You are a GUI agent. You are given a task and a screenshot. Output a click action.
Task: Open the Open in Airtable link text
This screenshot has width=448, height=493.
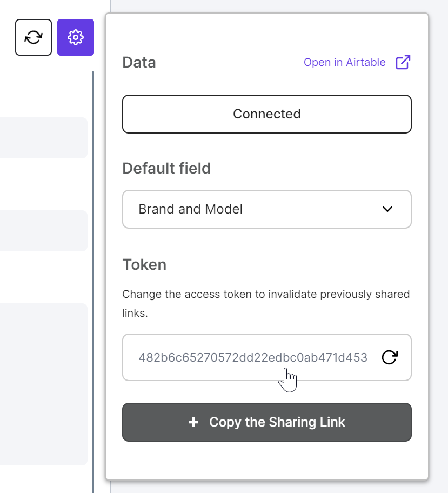pos(344,62)
